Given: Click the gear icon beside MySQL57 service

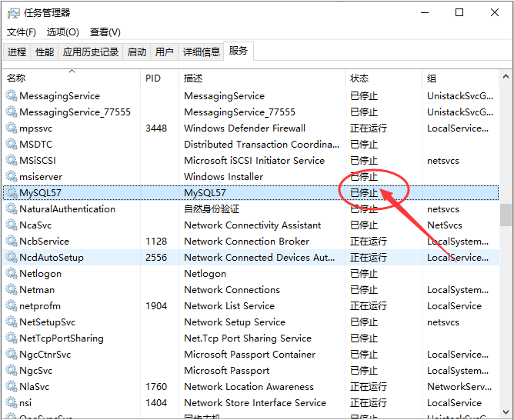Looking at the screenshot, I should point(11,193).
